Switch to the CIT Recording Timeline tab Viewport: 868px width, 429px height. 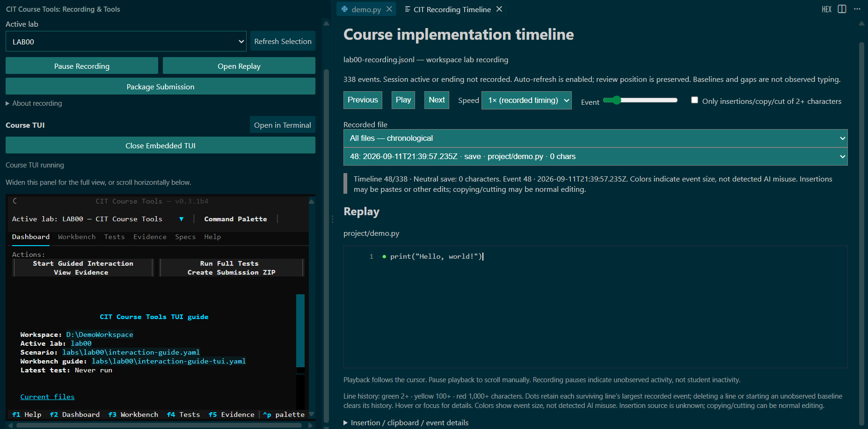(x=452, y=9)
